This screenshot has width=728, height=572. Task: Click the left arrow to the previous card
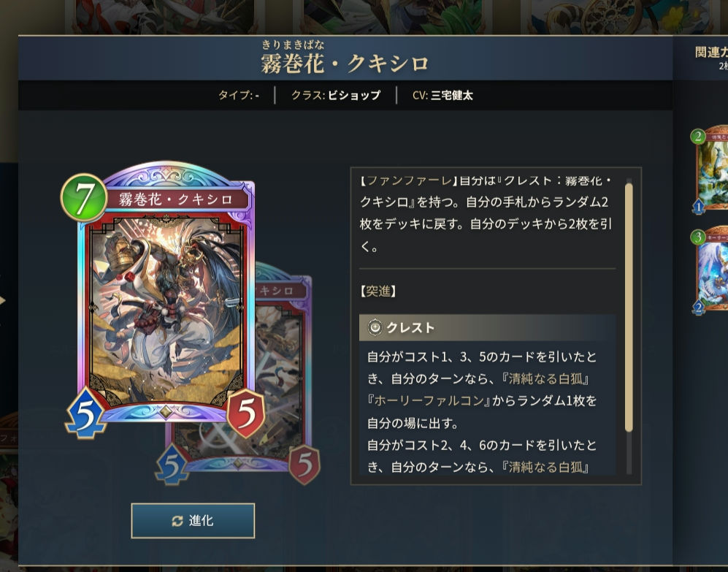[2, 301]
